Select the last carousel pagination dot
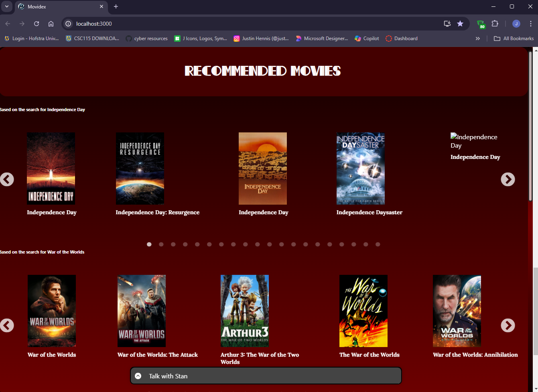538x392 pixels. tap(378, 244)
